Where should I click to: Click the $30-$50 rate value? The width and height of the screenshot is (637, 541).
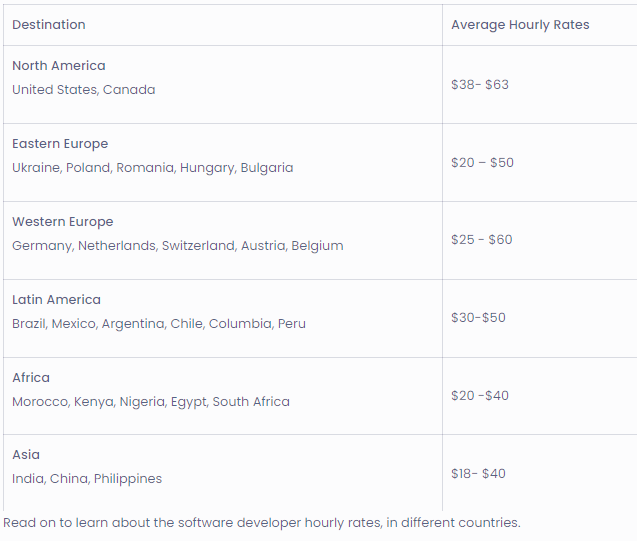pos(478,318)
